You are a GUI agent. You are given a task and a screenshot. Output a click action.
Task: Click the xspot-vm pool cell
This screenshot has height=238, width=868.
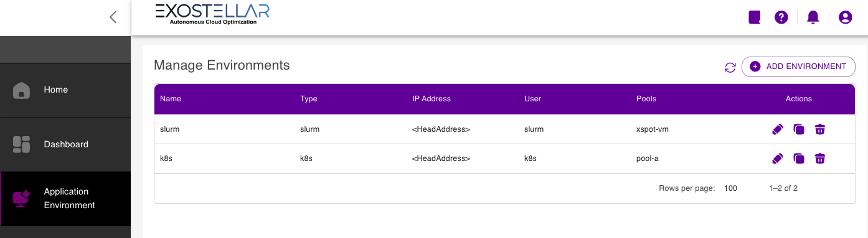[x=653, y=129]
